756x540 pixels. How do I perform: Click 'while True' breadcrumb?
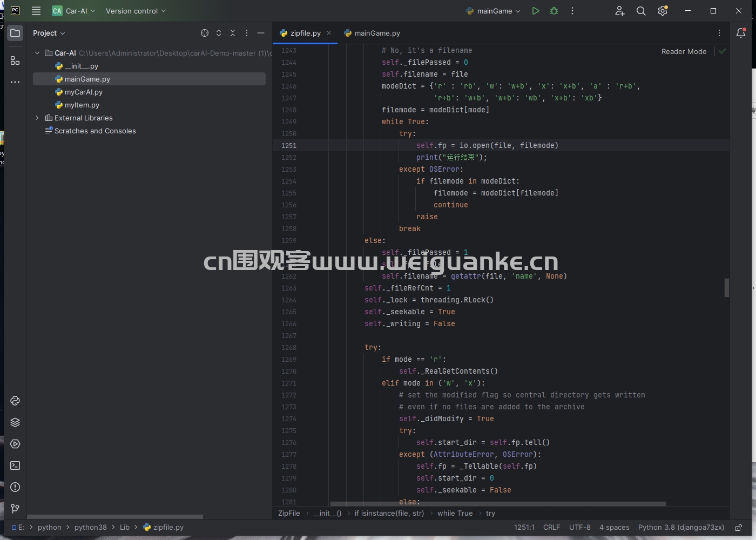click(455, 513)
